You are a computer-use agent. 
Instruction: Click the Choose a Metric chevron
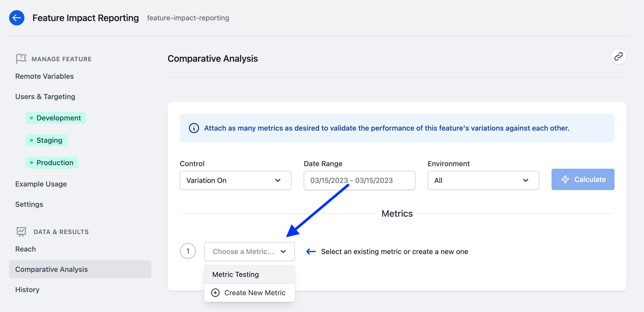(283, 252)
